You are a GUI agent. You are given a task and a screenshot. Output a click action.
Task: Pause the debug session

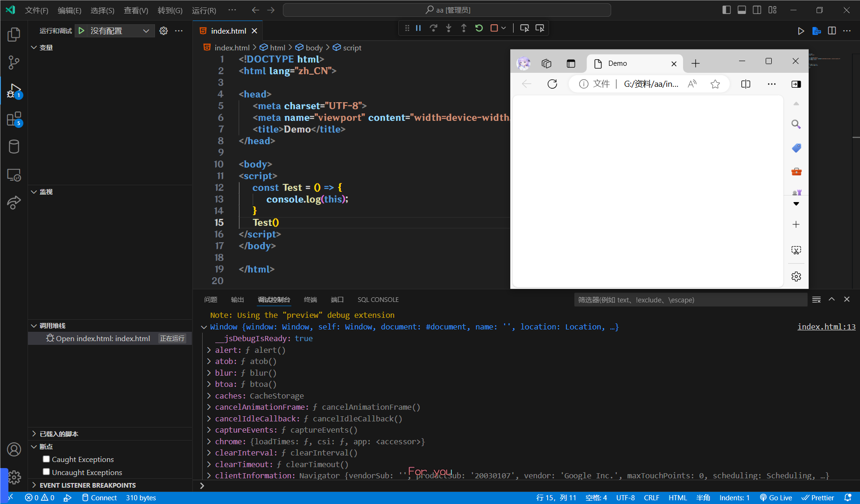(x=418, y=28)
